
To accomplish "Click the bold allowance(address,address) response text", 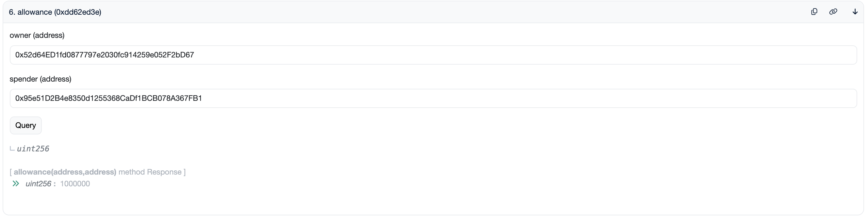I will click(x=65, y=172).
